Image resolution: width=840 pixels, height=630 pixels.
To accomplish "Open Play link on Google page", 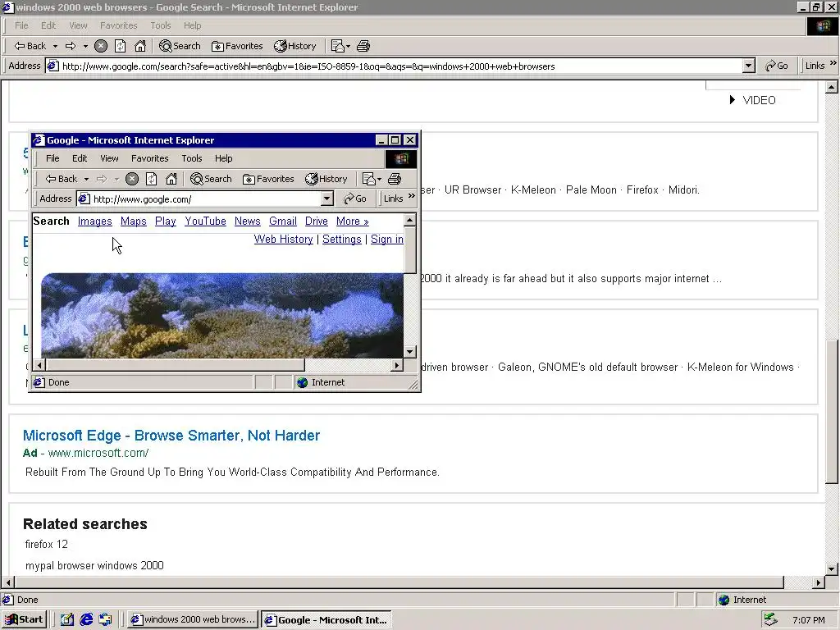I will pyautogui.click(x=166, y=221).
